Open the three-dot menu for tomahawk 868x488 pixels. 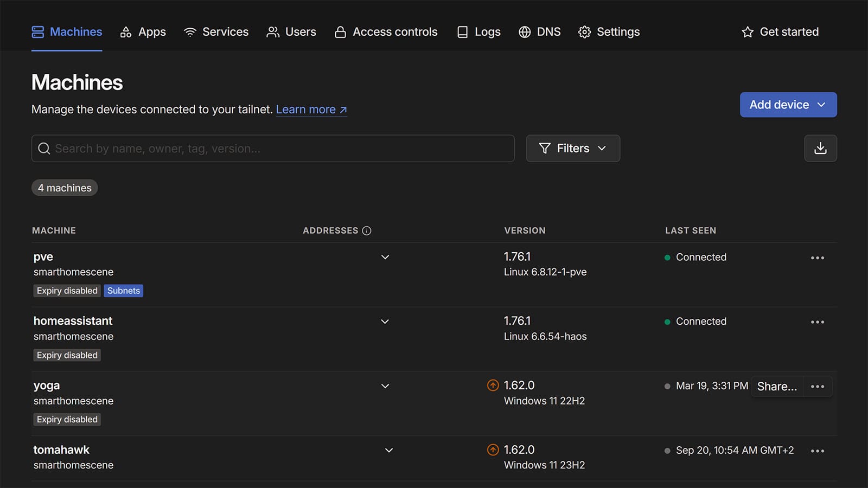point(817,451)
